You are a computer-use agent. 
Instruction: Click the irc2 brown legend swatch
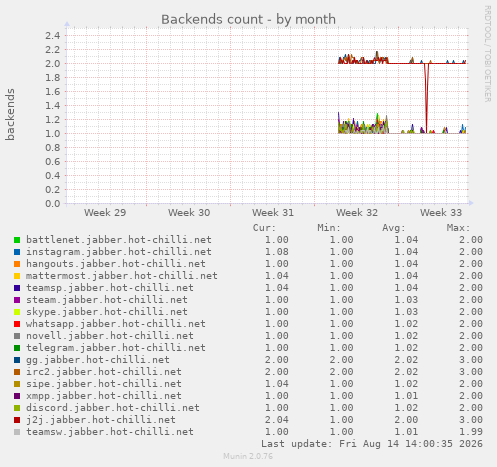(17, 372)
